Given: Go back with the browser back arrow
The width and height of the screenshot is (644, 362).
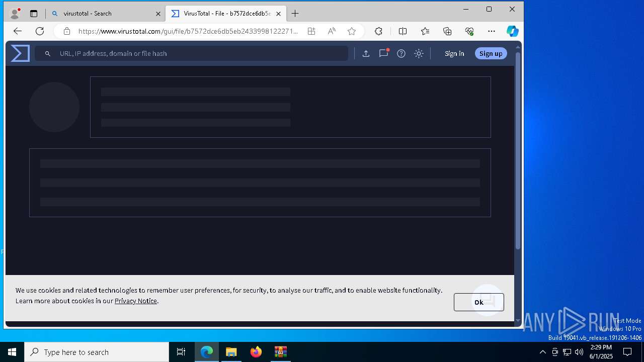Looking at the screenshot, I should click(x=18, y=31).
